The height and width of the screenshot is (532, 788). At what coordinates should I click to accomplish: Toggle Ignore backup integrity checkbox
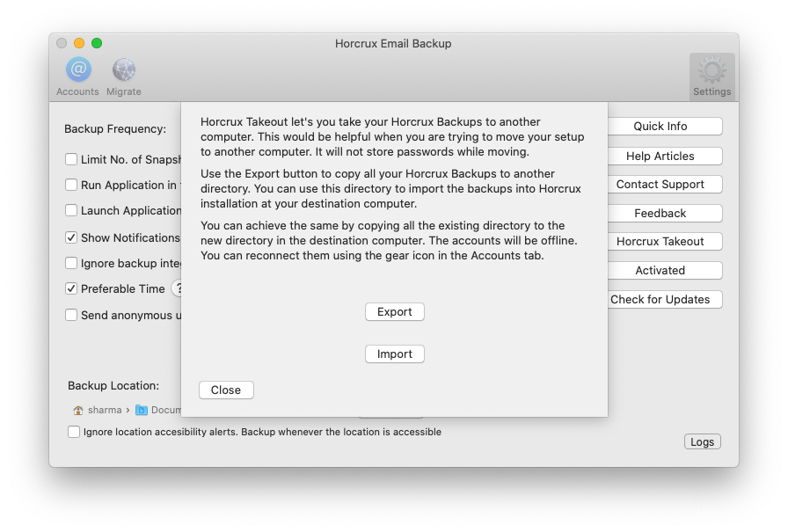point(71,263)
